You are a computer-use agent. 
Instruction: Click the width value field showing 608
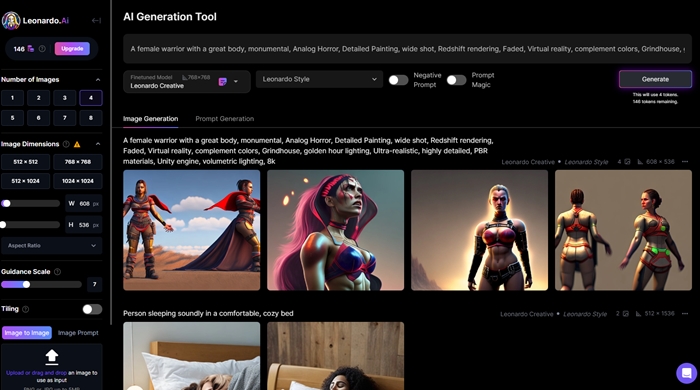coord(84,203)
